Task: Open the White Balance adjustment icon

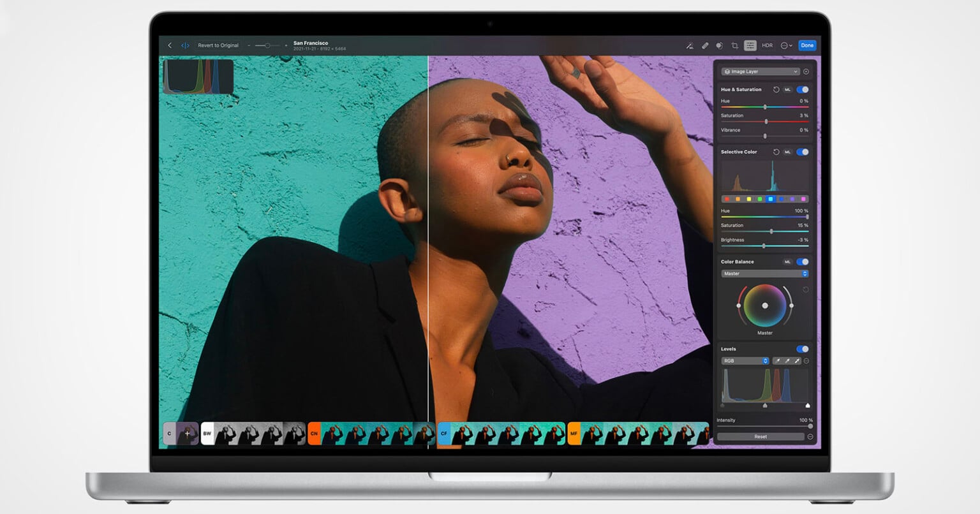Action: [x=720, y=45]
